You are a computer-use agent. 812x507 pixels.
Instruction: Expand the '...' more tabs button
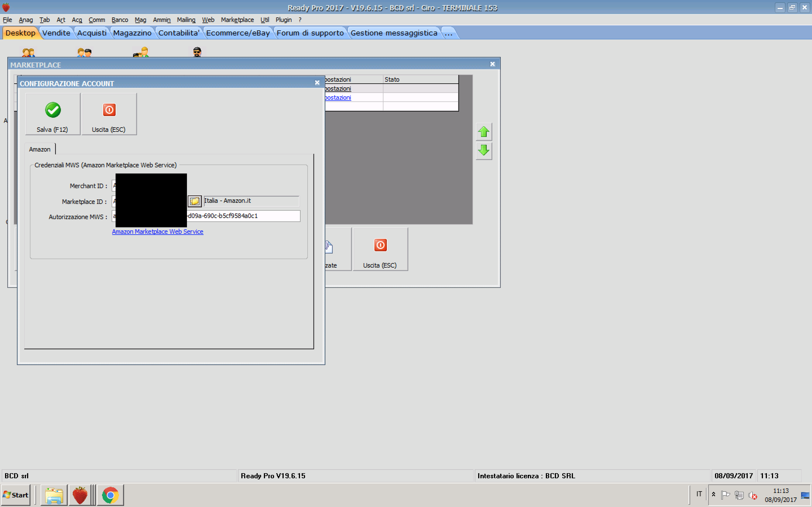[x=449, y=33]
